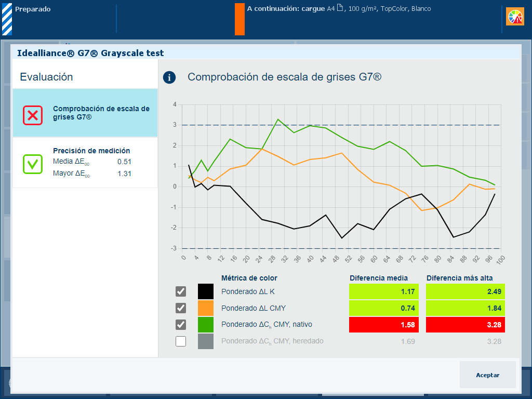Screen dimensions: 532x399
Task: Select the Precisión de medición item
Action: coord(85,163)
